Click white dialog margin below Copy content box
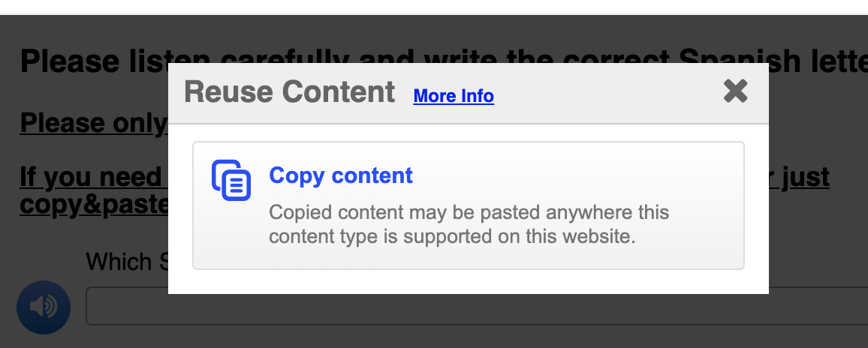The image size is (868, 348). point(469,281)
